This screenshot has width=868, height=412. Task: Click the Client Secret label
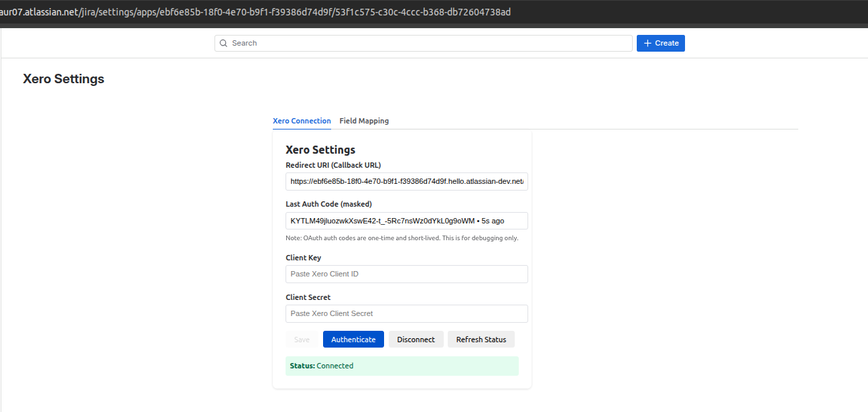coord(308,297)
